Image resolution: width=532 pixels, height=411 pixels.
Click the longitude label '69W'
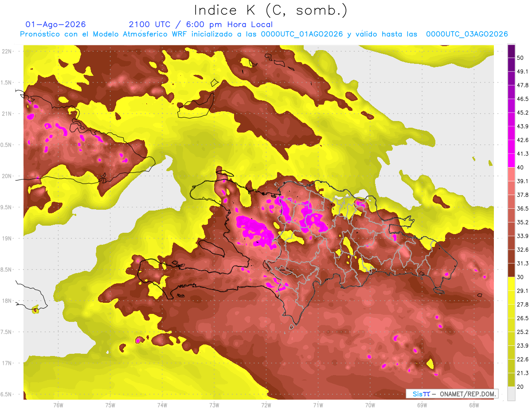422,405
